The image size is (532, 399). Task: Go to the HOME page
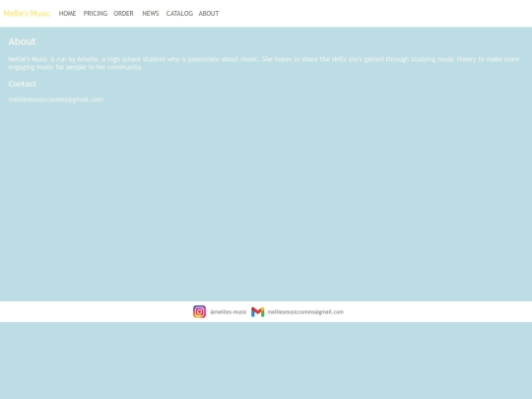[x=67, y=13]
